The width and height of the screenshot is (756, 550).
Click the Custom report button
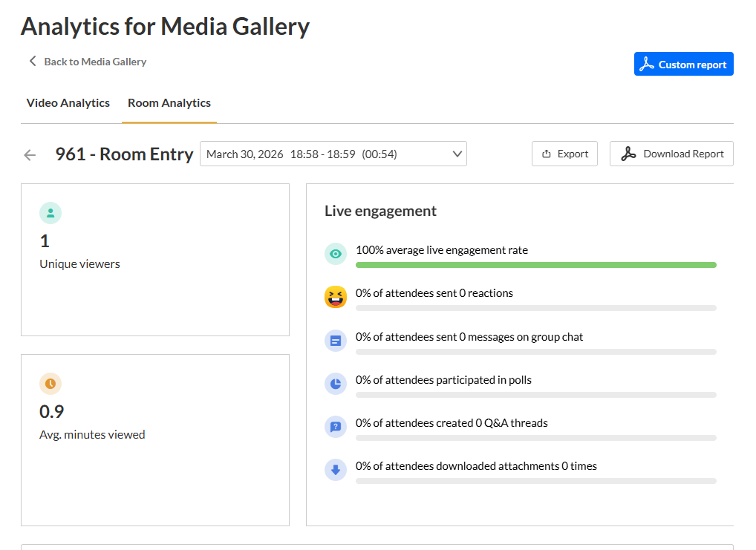(683, 65)
